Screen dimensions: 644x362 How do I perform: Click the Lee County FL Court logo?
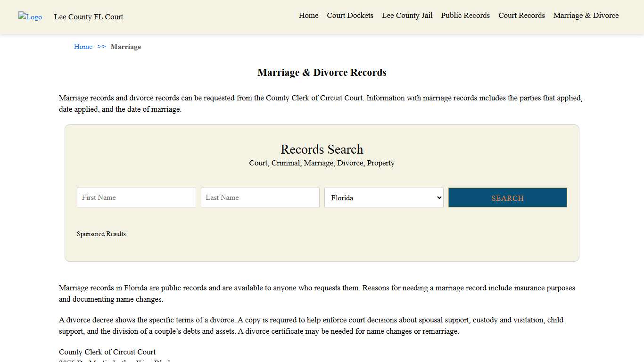click(x=30, y=16)
